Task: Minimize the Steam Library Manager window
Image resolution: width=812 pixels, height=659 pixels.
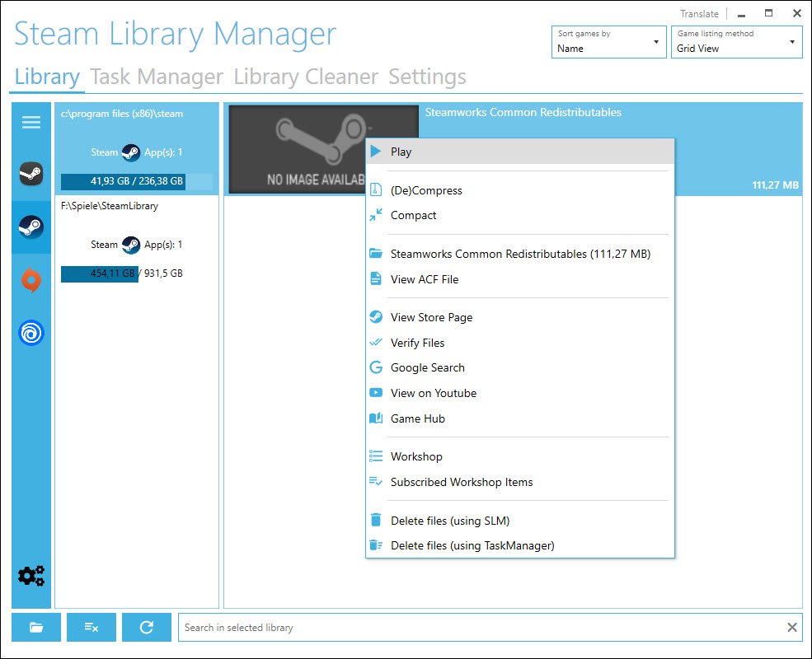Action: [x=742, y=14]
